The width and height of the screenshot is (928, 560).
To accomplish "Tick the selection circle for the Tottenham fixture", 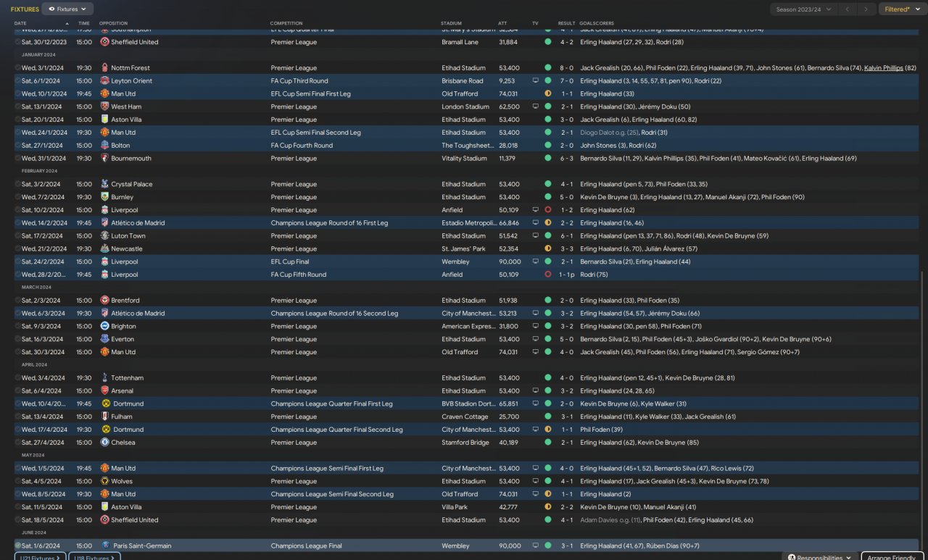I will (17, 378).
